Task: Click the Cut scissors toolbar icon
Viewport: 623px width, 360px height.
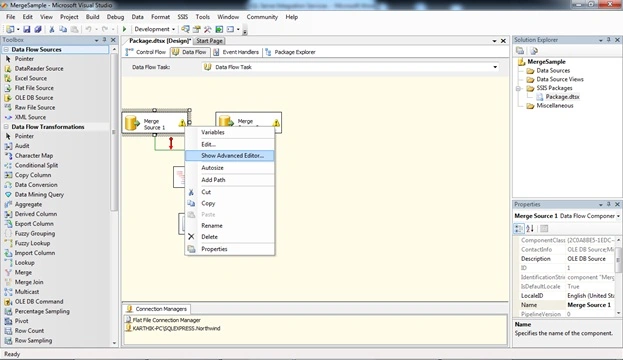Action: [x=52, y=29]
